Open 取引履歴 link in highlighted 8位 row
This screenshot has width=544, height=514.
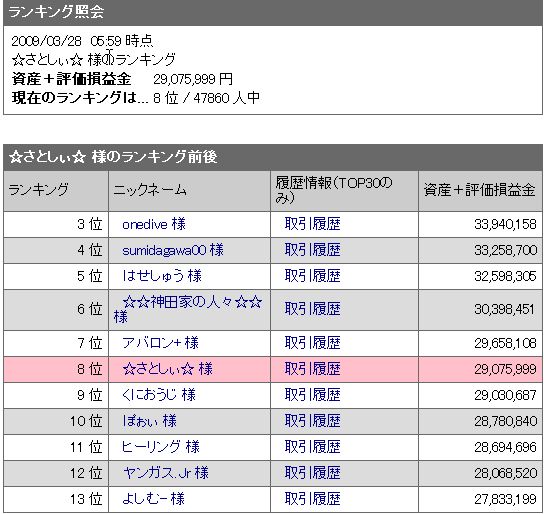coord(312,369)
